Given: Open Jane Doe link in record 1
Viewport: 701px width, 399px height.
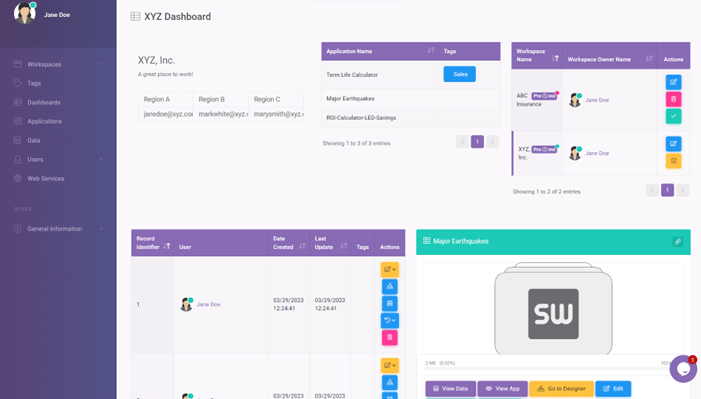Looking at the screenshot, I should coord(208,305).
